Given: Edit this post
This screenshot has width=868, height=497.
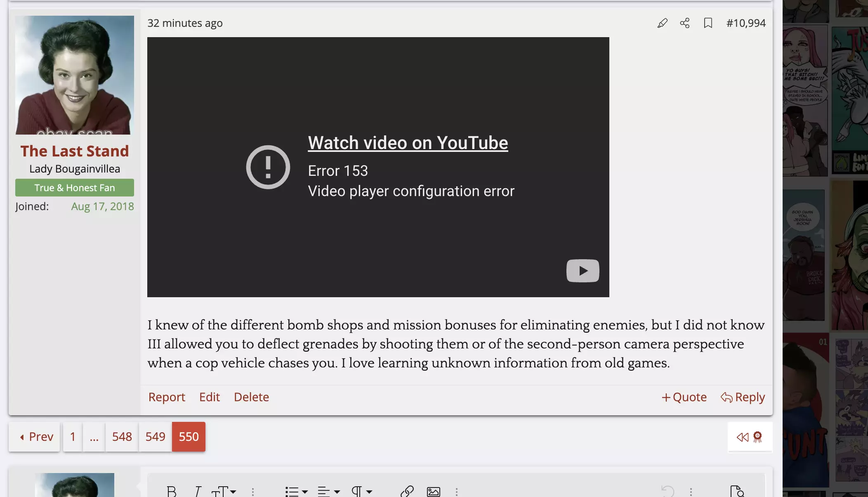Looking at the screenshot, I should (210, 397).
